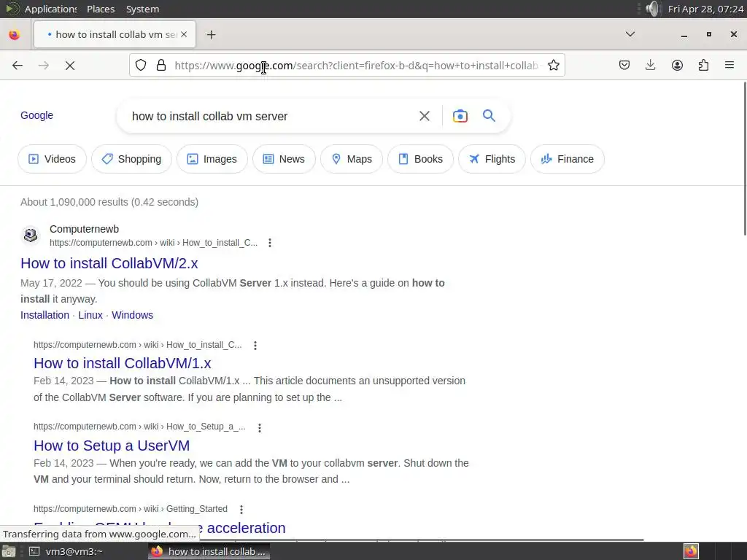Open the tracking protection shield icon
The width and height of the screenshot is (747, 560).
point(141,65)
